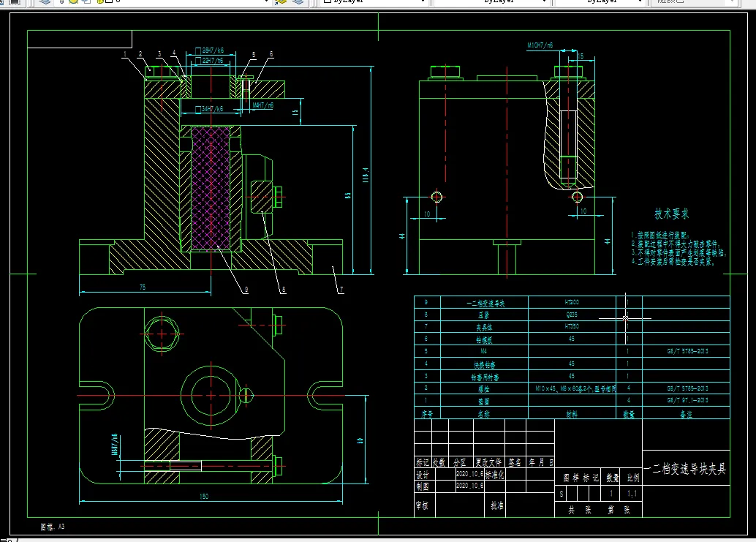The image size is (756, 542).
Task: Select part name 一二档变速导块 in row 9
Action: (485, 304)
